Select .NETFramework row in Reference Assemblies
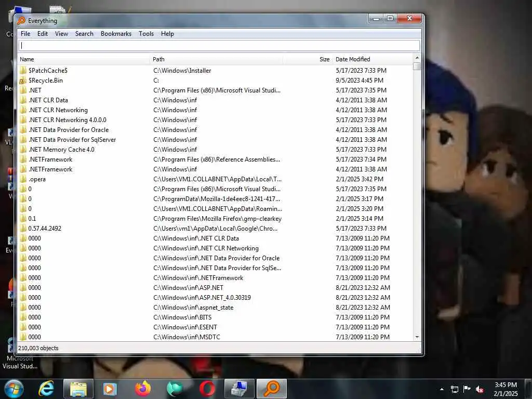Screen dimensions: 532x399 point(216,159)
